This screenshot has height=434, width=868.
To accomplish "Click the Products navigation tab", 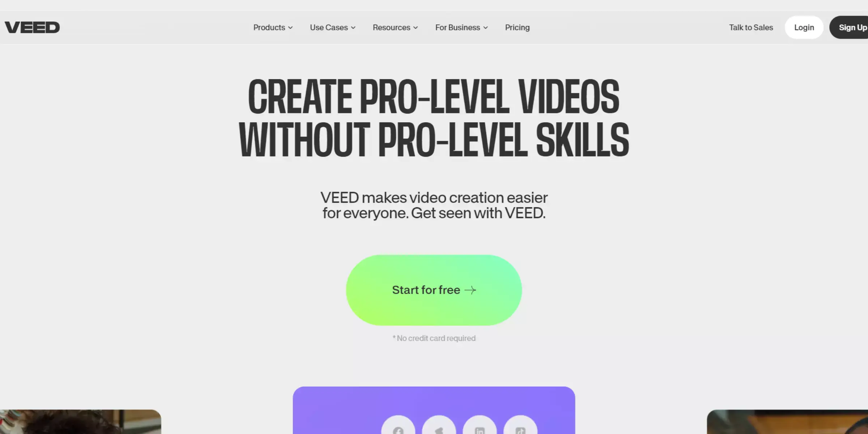I will point(272,27).
